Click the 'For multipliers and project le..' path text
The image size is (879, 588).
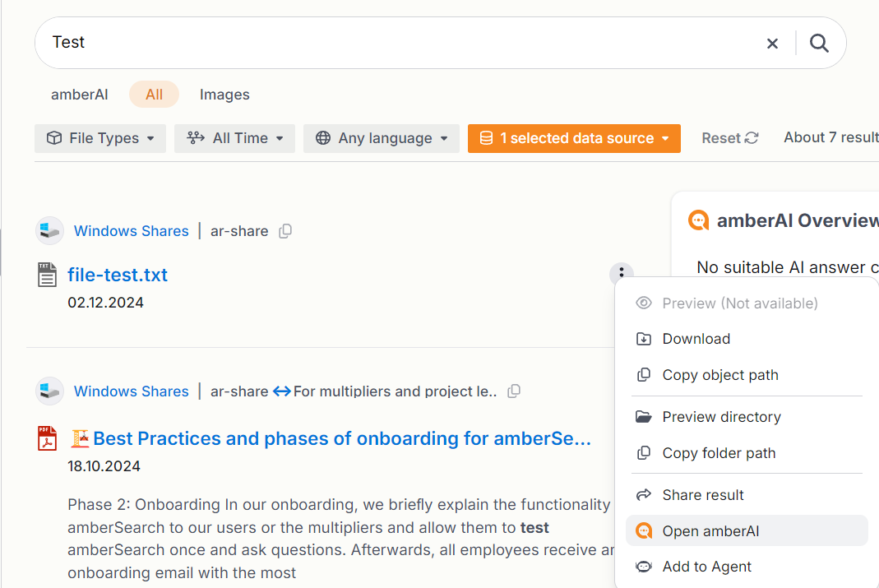point(396,391)
